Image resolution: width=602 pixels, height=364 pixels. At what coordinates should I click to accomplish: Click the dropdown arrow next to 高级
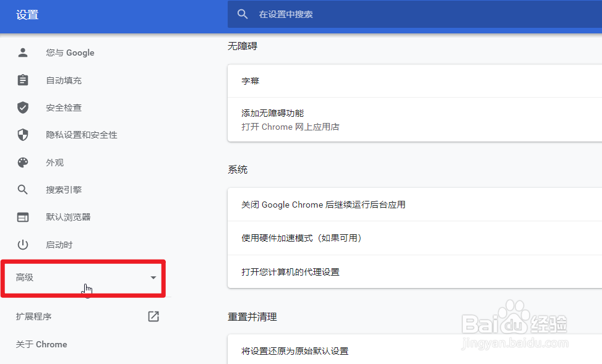point(153,277)
